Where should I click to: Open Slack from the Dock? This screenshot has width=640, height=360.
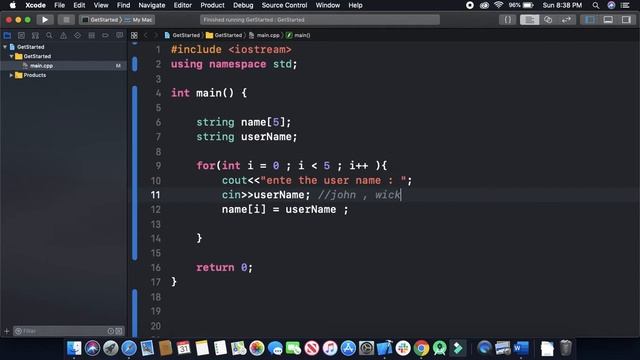(403, 348)
